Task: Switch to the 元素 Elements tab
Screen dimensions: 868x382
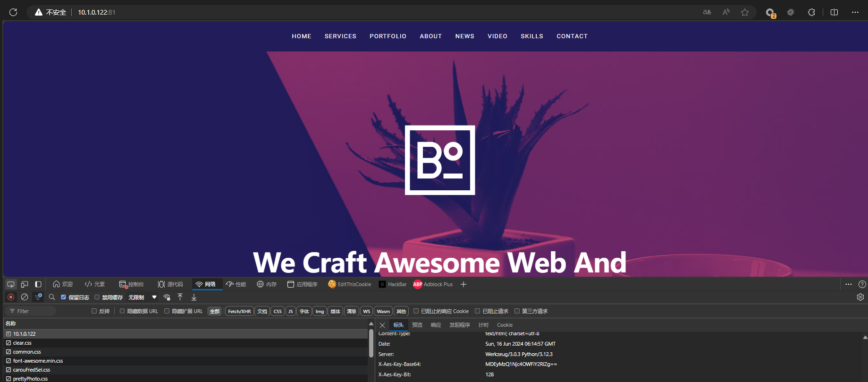Action: (x=95, y=284)
